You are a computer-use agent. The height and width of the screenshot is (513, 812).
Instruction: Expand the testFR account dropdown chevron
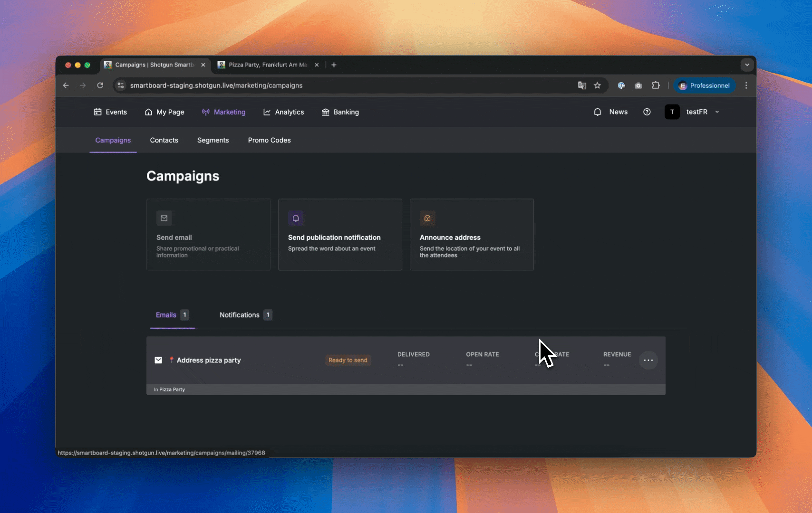(717, 112)
